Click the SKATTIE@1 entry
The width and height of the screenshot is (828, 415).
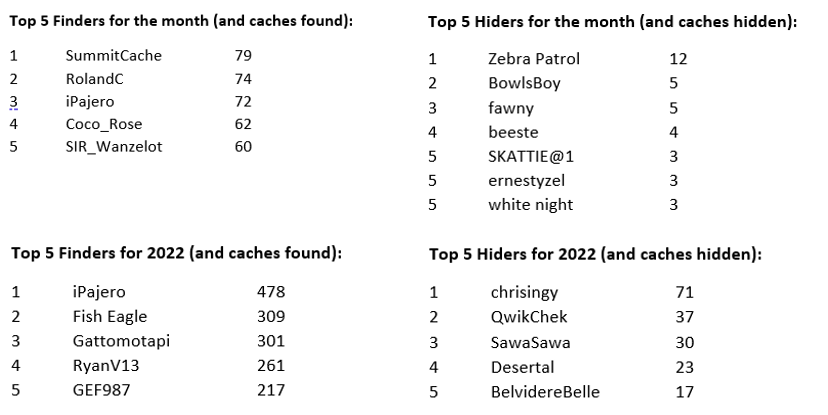[531, 157]
